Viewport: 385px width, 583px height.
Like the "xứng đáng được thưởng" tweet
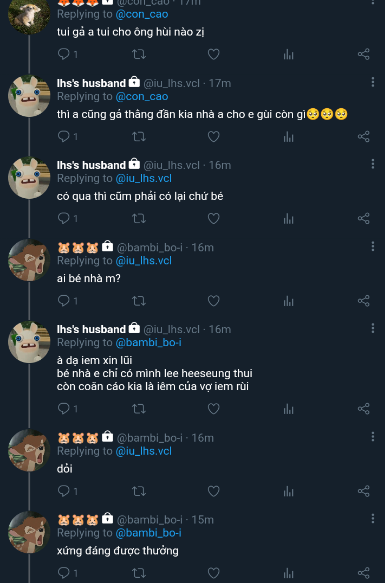(x=214, y=573)
